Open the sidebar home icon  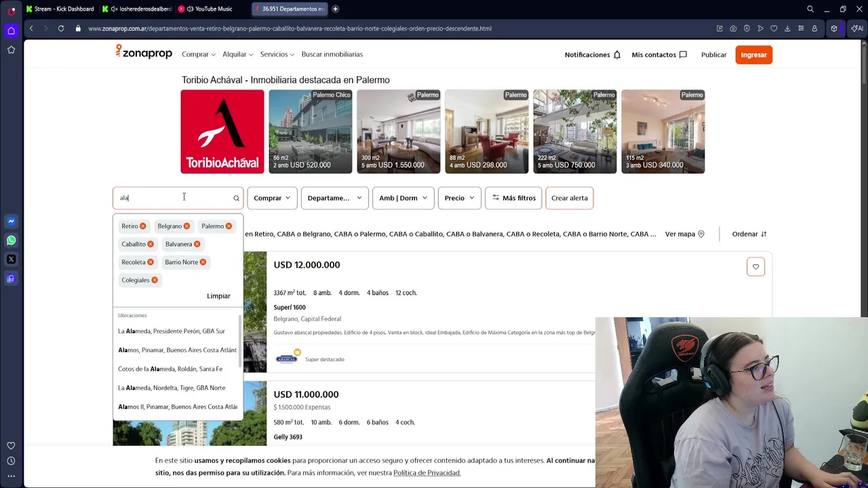11,30
